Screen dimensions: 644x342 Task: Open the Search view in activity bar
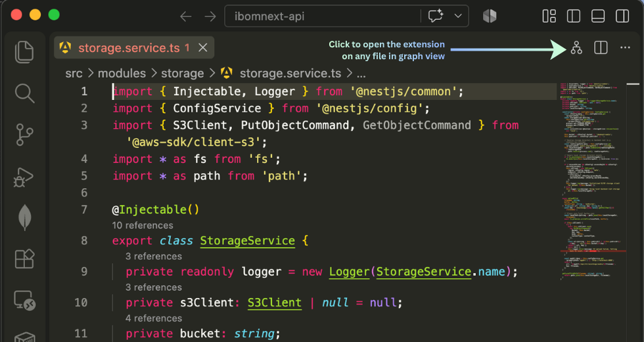(x=24, y=93)
